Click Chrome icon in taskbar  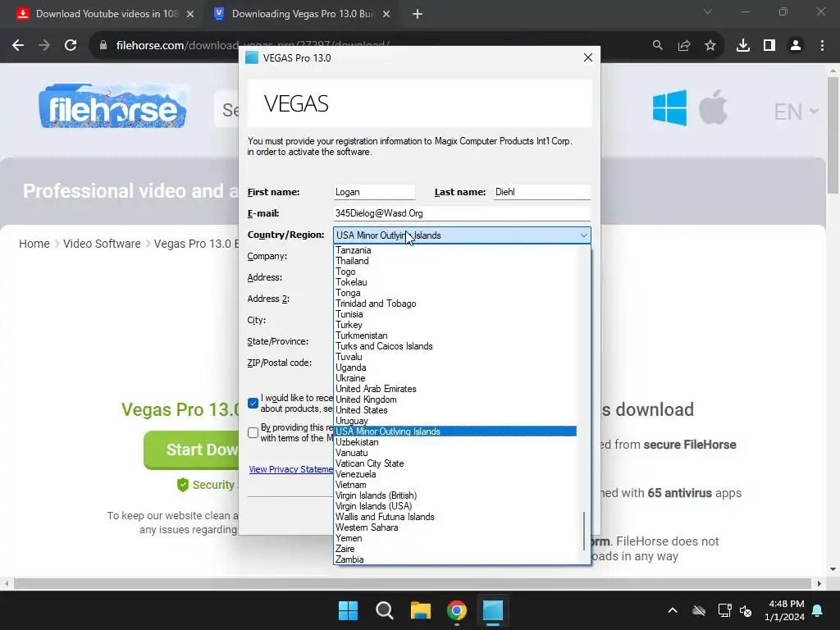pos(456,610)
